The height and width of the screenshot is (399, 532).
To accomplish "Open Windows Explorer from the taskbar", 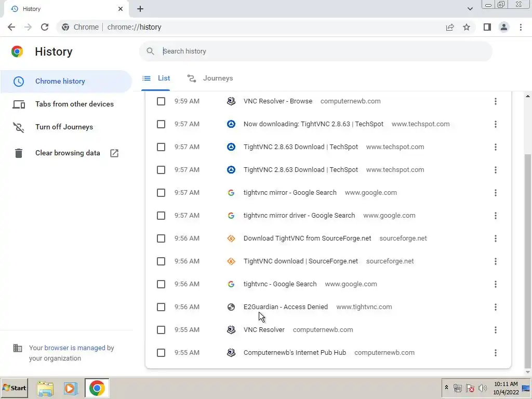I will coord(45,389).
